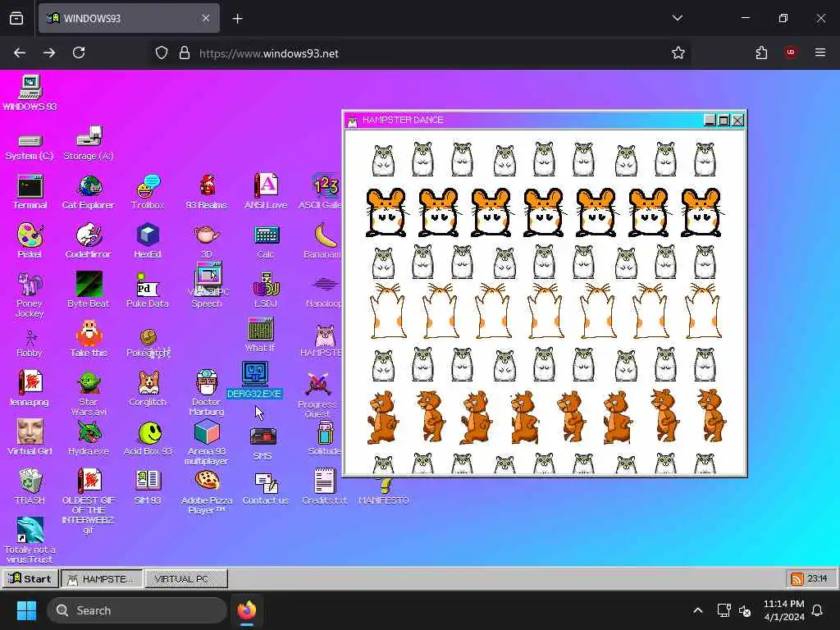Click the RSS feed tray icon
Image resolution: width=840 pixels, height=630 pixels.
pos(797,579)
